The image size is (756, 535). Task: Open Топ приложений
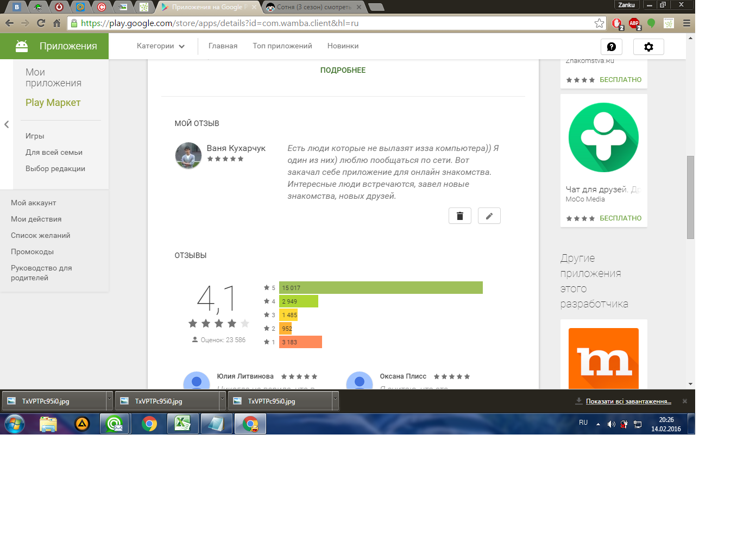282,46
